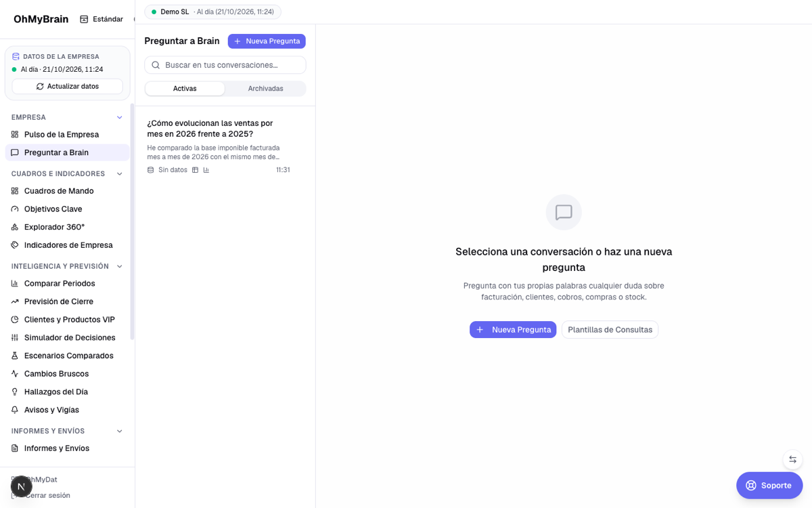
Task: Click the Datos de la Empresa database icon
Action: tap(16, 56)
